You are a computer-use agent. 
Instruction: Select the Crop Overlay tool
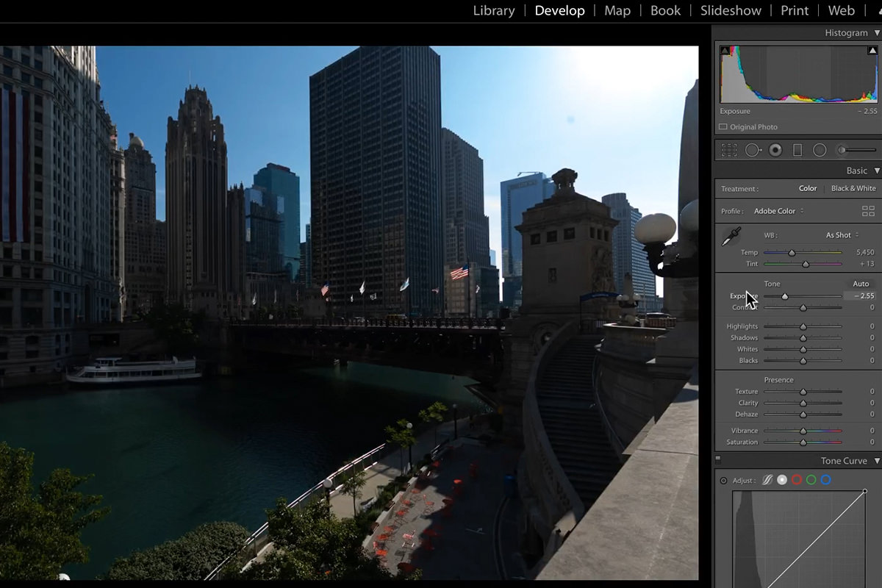coord(729,150)
